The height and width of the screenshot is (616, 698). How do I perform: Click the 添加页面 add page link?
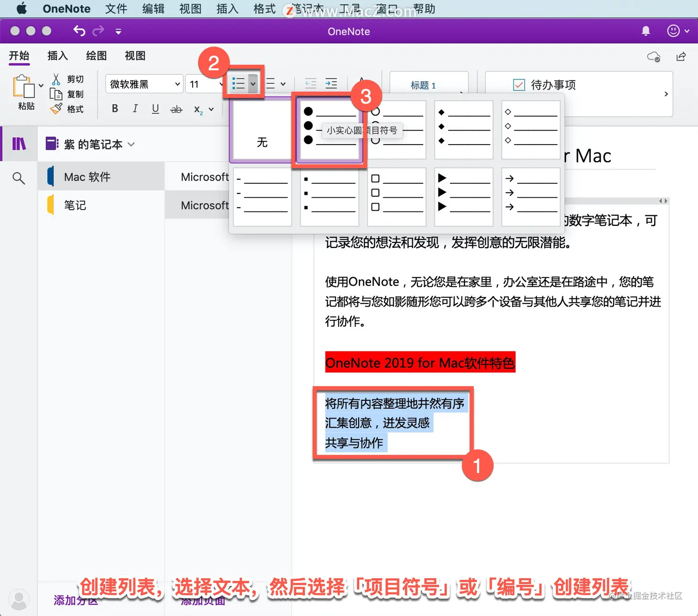[203, 600]
